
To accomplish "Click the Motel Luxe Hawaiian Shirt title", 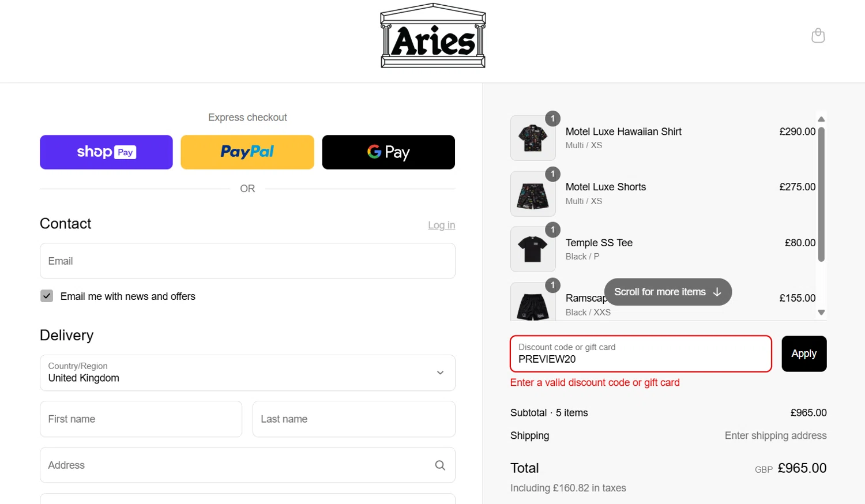I will 623,131.
